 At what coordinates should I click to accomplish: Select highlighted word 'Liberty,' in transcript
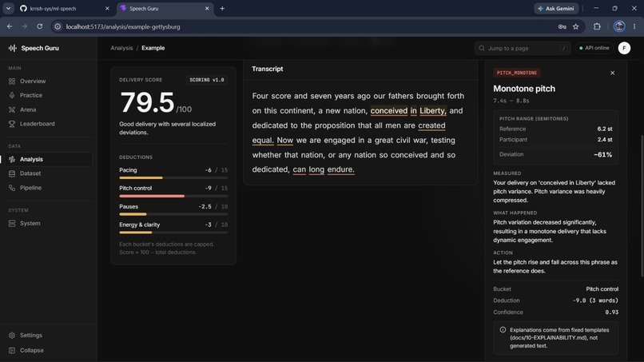pos(433,110)
